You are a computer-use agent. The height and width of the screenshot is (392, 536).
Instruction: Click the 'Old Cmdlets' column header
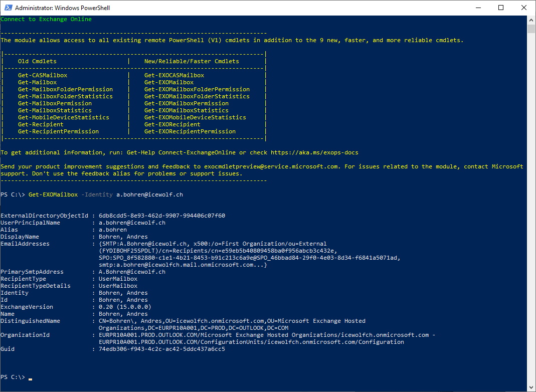[x=37, y=61]
